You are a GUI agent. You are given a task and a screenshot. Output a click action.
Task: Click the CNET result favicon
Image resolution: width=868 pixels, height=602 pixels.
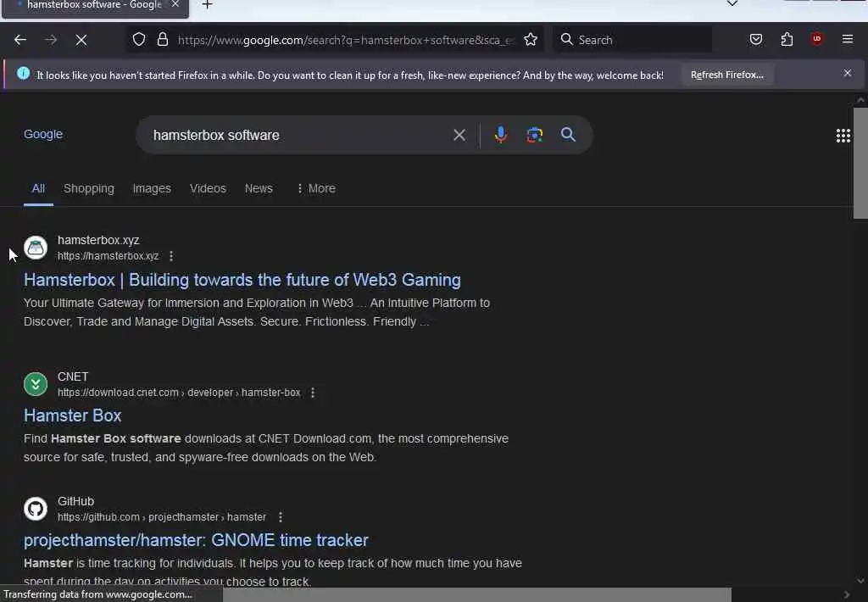click(36, 384)
